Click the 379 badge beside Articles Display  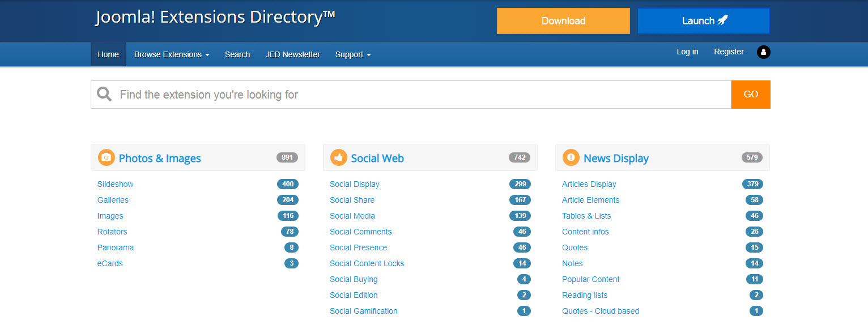[x=752, y=184]
